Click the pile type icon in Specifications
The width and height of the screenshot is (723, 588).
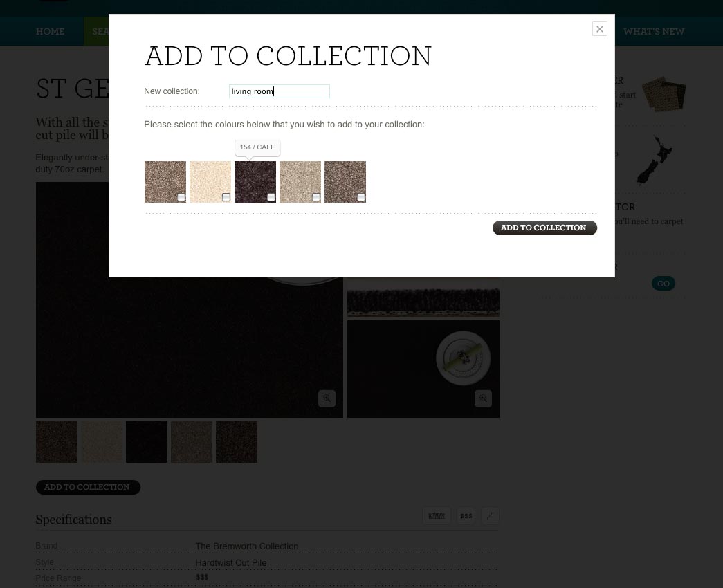point(437,515)
